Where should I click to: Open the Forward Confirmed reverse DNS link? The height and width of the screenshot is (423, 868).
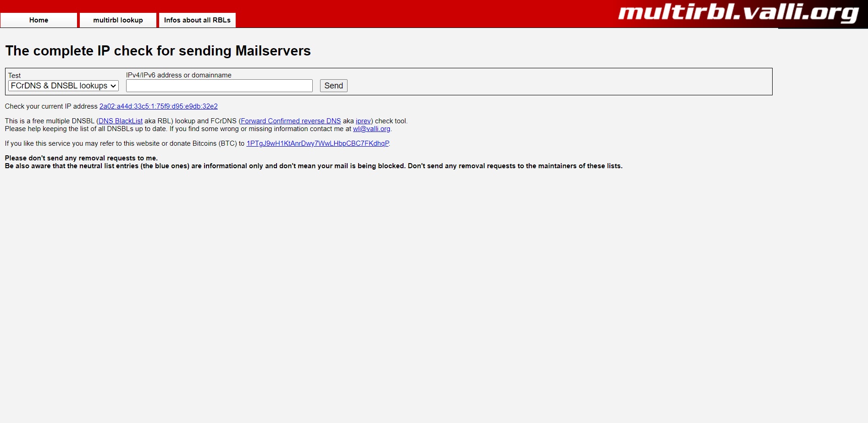tap(291, 121)
